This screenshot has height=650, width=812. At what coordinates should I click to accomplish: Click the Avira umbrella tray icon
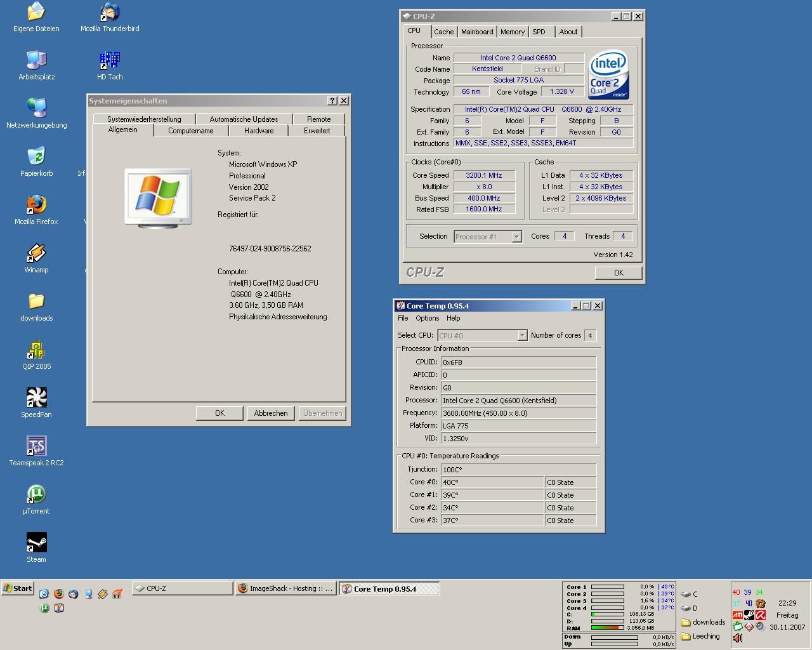[761, 615]
